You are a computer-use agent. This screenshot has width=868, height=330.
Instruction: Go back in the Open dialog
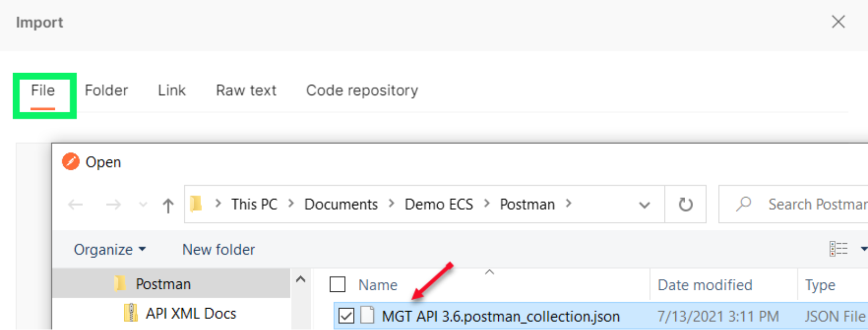[76, 205]
